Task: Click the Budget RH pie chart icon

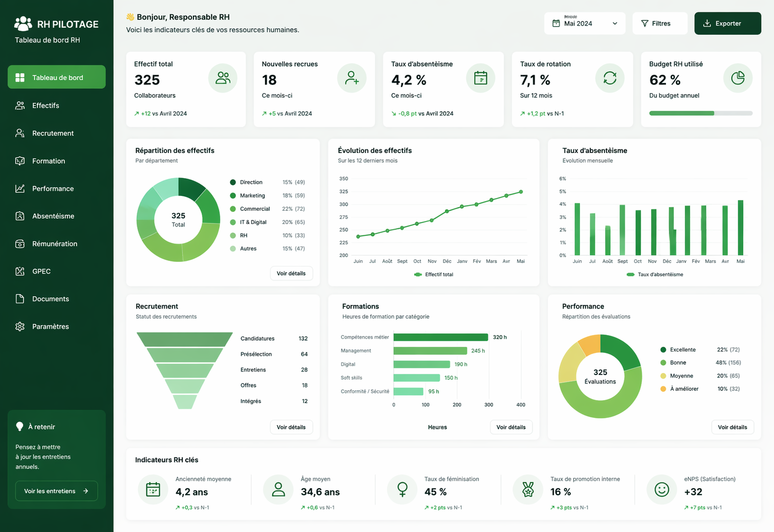Action: (738, 78)
